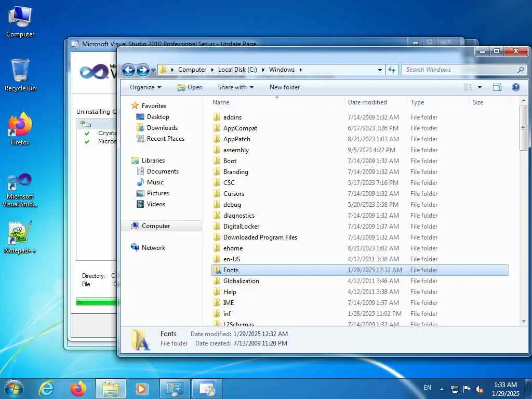The image size is (532, 399).
Task: Select the addins folder icon
Action: [217, 117]
